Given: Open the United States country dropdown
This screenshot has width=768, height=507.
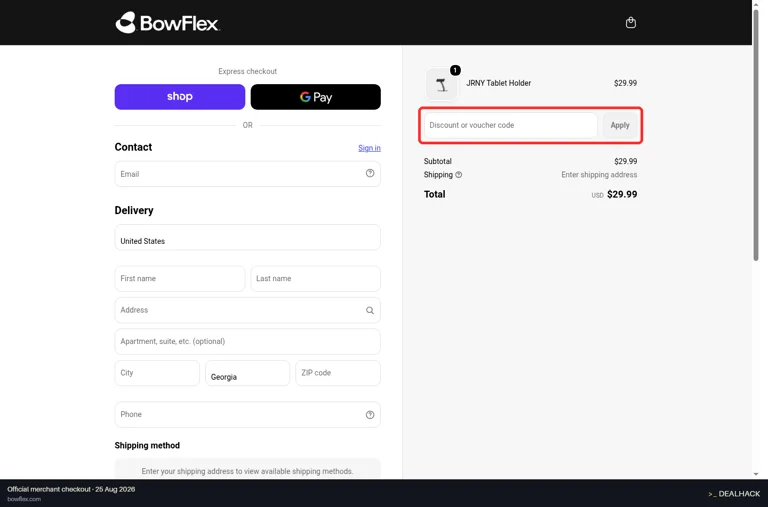Looking at the screenshot, I should click(x=247, y=237).
